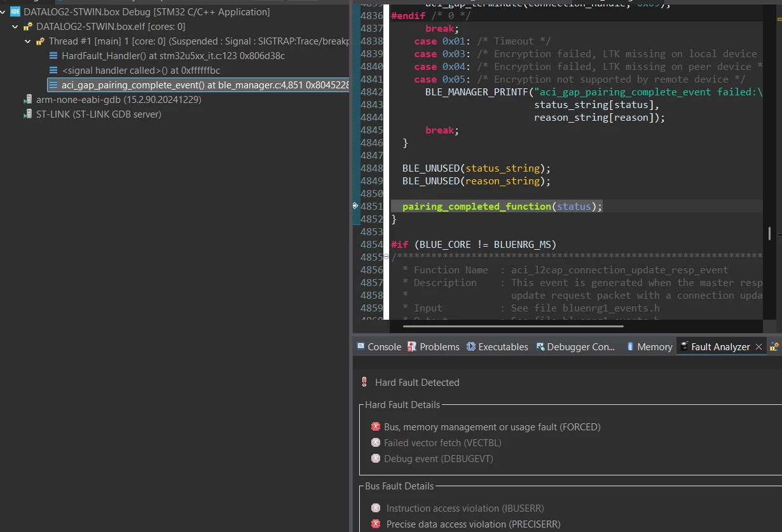Collapse the DATALOG2-STWIN.box.elf process node

(x=15, y=27)
